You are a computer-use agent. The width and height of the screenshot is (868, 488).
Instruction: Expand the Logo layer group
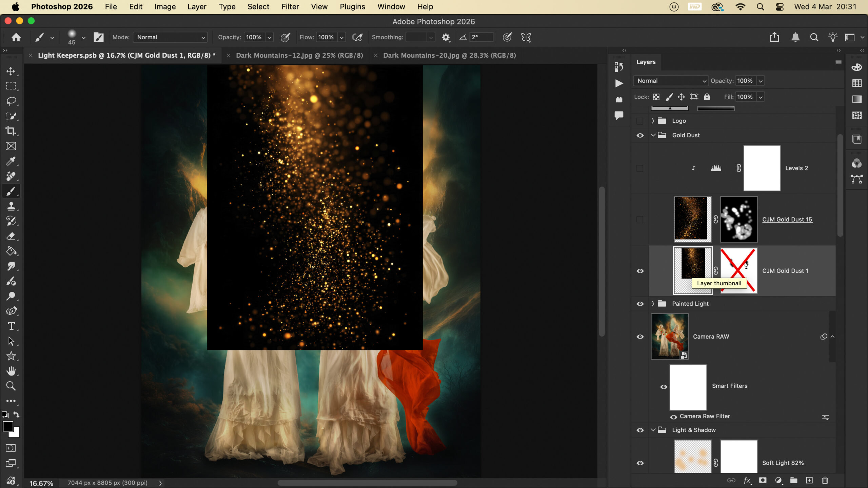(x=653, y=121)
